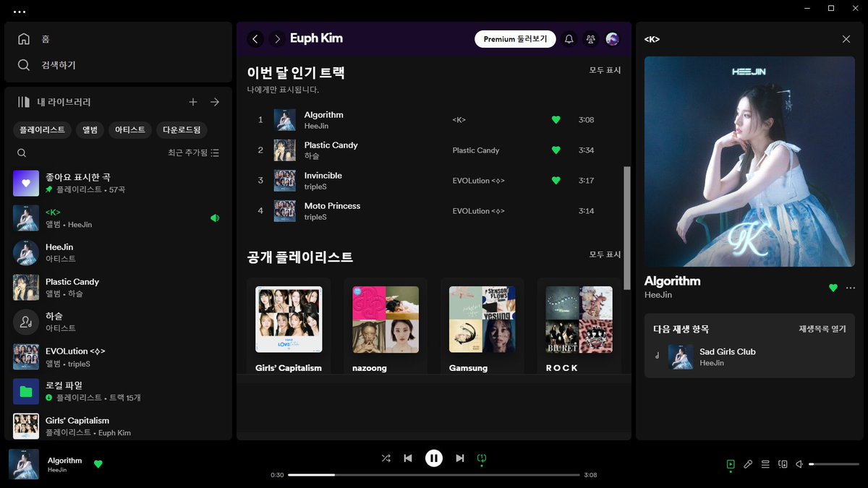Navigate back with the left arrow
Image resolution: width=868 pixels, height=488 pixels.
(x=255, y=39)
